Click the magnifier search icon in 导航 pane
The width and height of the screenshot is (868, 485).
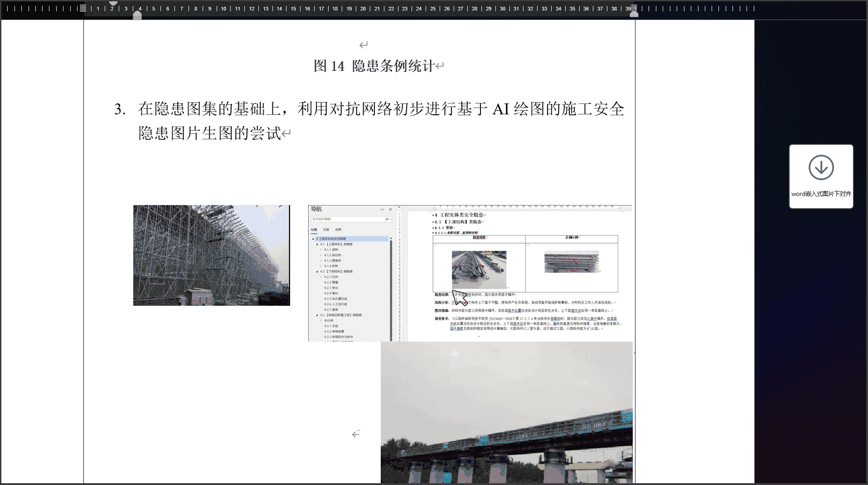(387, 219)
